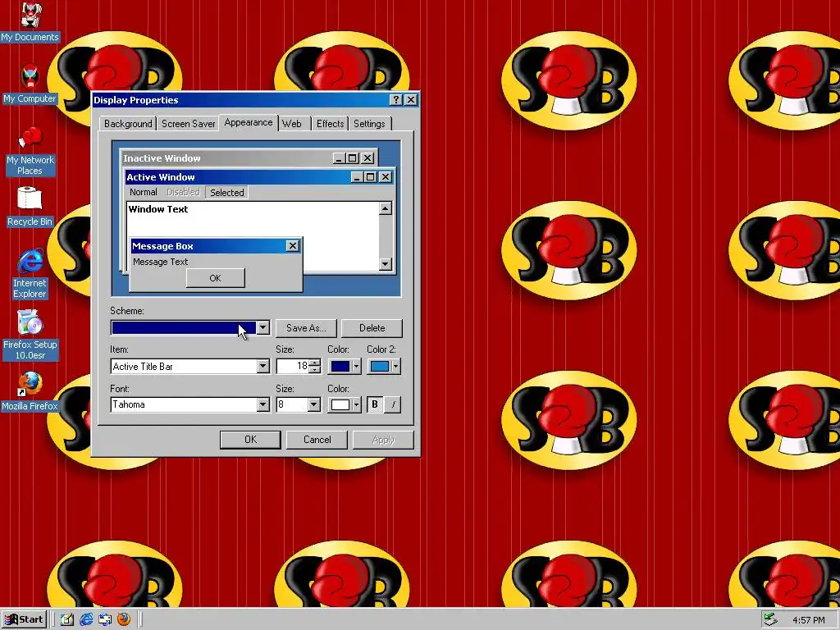The height and width of the screenshot is (630, 840).
Task: Click preview scrollbar down arrow
Action: (x=386, y=263)
